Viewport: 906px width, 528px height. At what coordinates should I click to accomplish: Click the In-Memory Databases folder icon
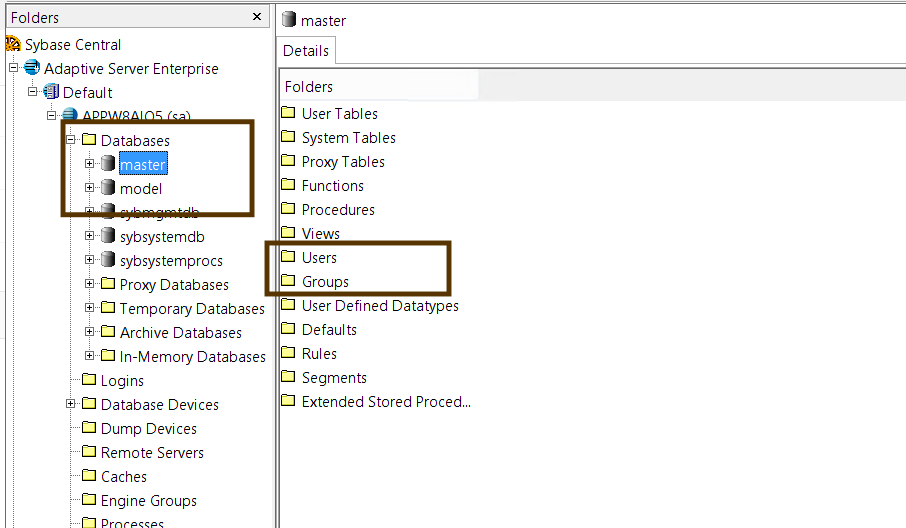pyautogui.click(x=107, y=355)
